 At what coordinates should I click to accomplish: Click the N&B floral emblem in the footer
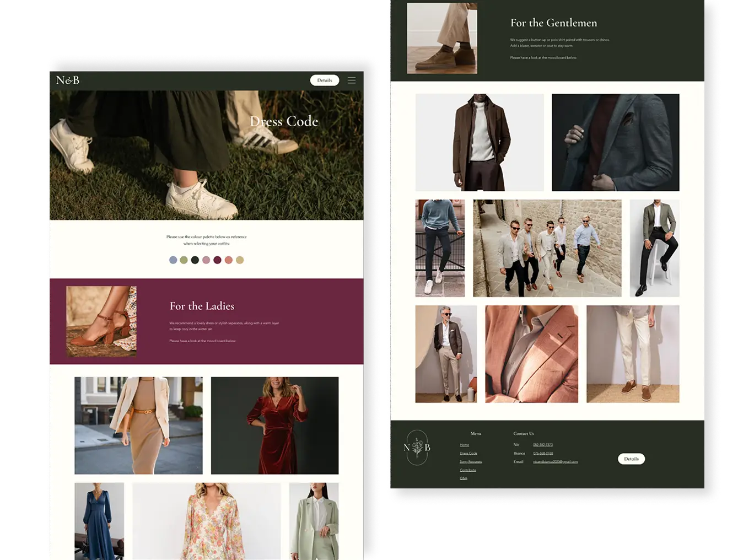(417, 448)
